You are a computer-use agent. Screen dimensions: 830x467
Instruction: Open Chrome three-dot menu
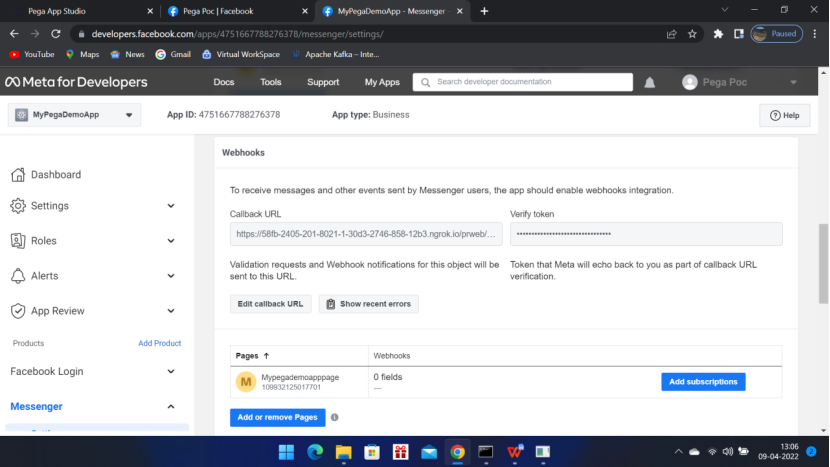[x=815, y=34]
